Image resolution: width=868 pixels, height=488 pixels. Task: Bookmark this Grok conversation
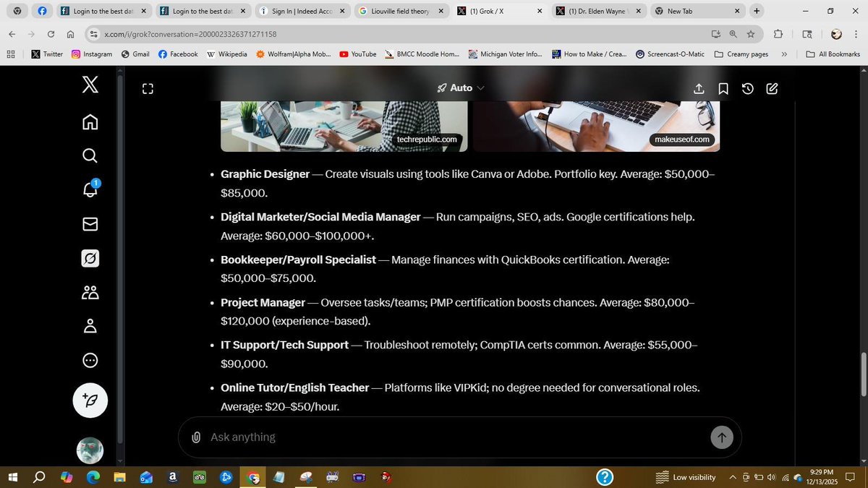[x=723, y=88]
